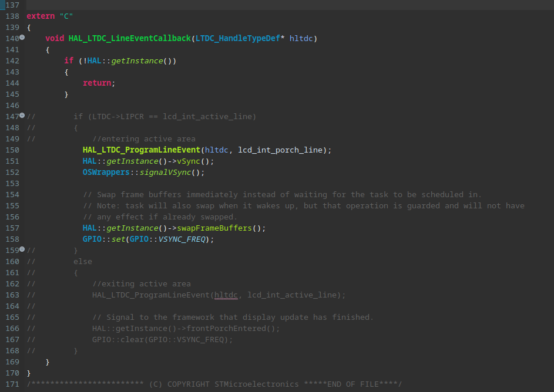
Task: Collapse the fold marker at line 147
Action: click(22, 116)
